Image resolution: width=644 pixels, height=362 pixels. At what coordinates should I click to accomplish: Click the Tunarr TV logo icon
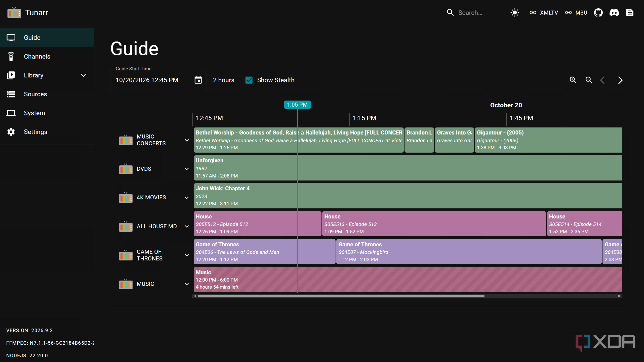(x=14, y=13)
